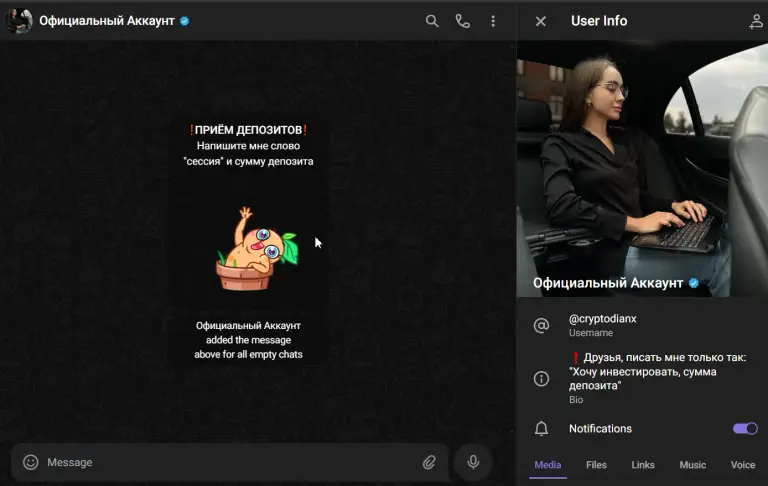Record a voice message with the microphone
768x486 pixels.
pyautogui.click(x=473, y=462)
